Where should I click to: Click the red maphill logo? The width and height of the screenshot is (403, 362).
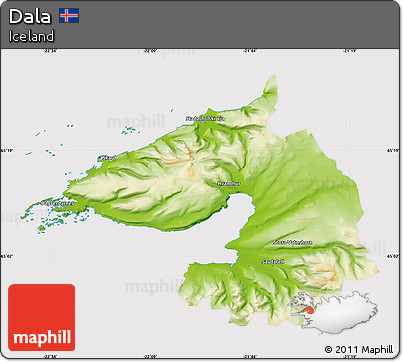(x=42, y=317)
